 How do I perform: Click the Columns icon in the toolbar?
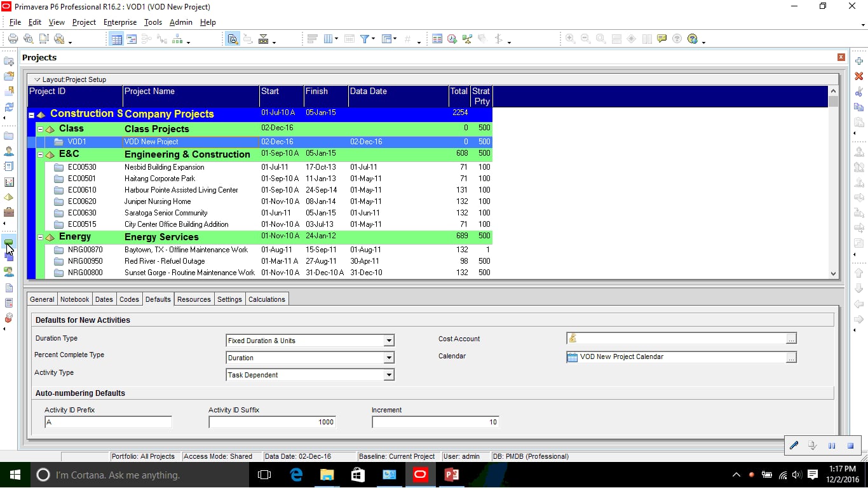(329, 39)
